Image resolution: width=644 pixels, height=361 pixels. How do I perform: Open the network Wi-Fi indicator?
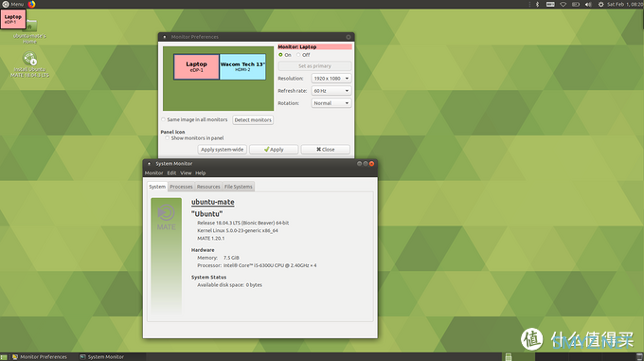[x=563, y=4]
